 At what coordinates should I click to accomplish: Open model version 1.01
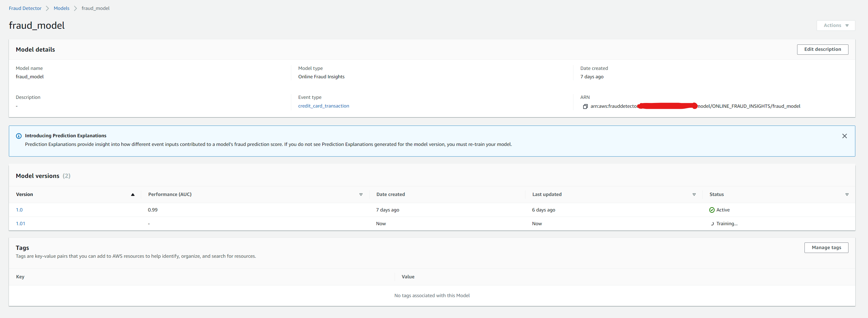tap(20, 224)
